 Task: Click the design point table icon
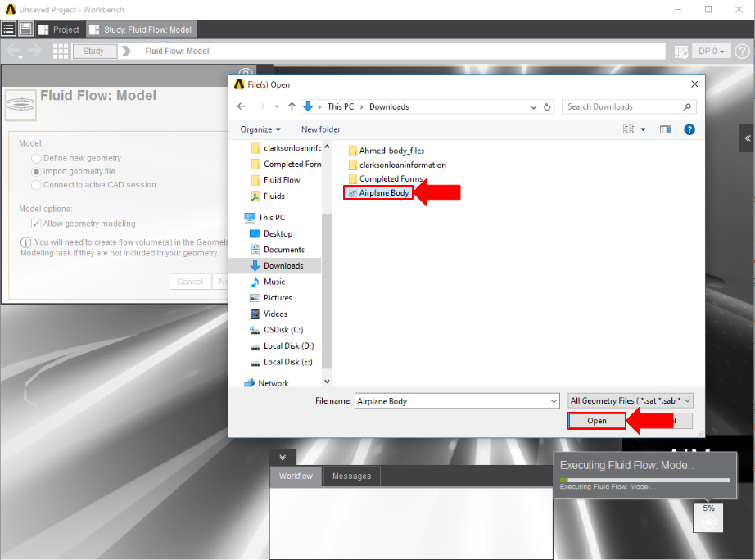pos(680,52)
